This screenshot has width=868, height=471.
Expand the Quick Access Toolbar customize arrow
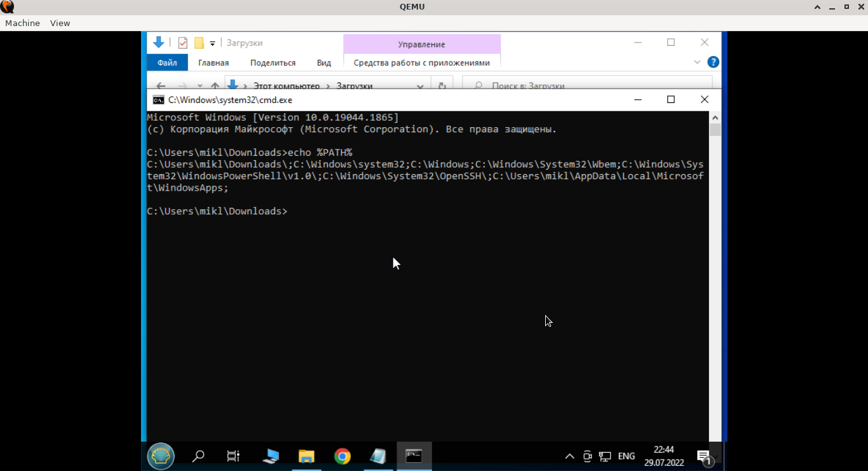pyautogui.click(x=213, y=43)
